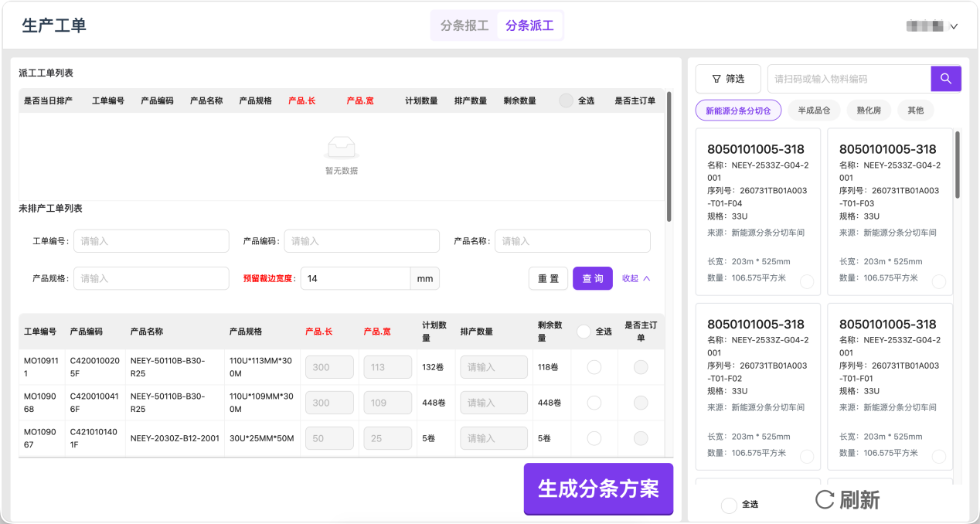980x524 pixels.
Task: Select the 其他 warehouse tab
Action: (916, 111)
